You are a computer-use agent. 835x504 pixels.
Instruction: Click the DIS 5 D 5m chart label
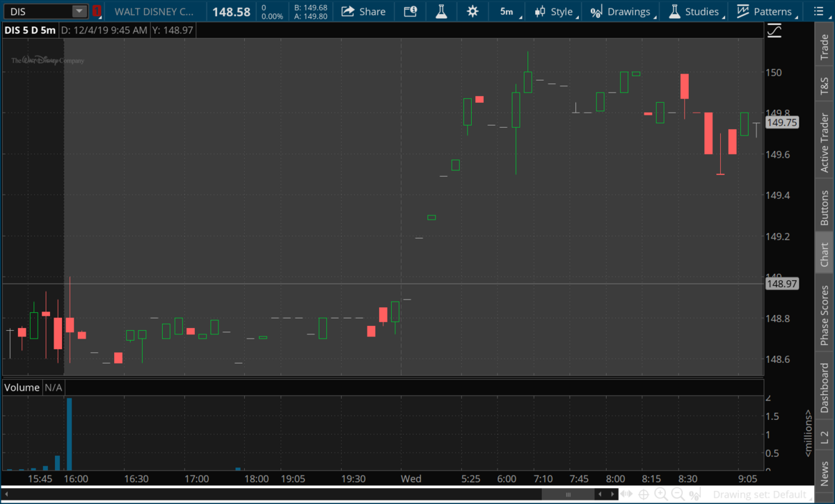point(29,30)
